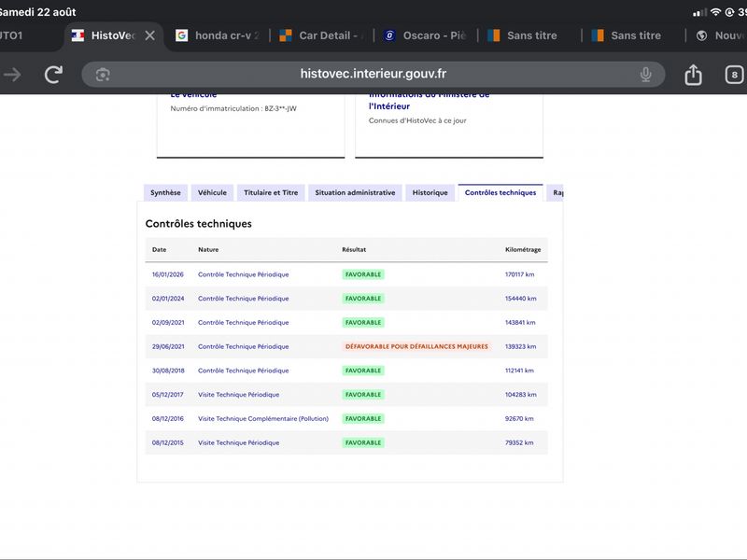The height and width of the screenshot is (560, 747).
Task: Click the Connues d'HistoVec à ce jour text
Action: (417, 120)
